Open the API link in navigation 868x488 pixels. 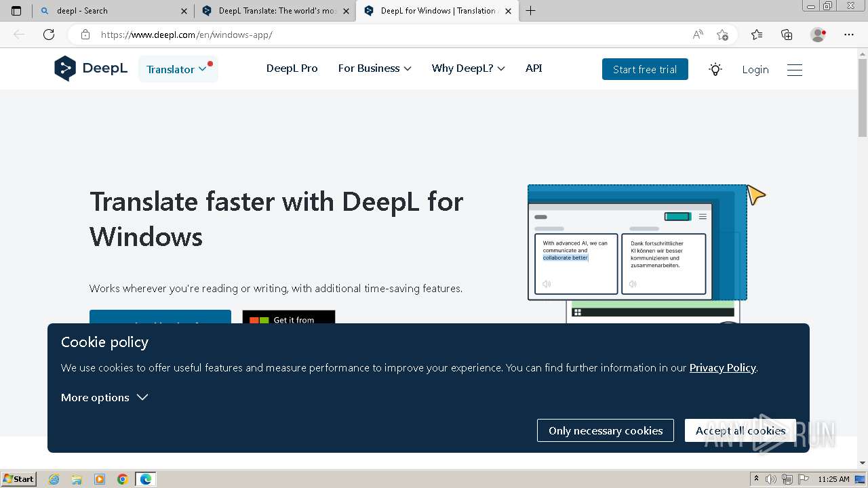pos(534,68)
